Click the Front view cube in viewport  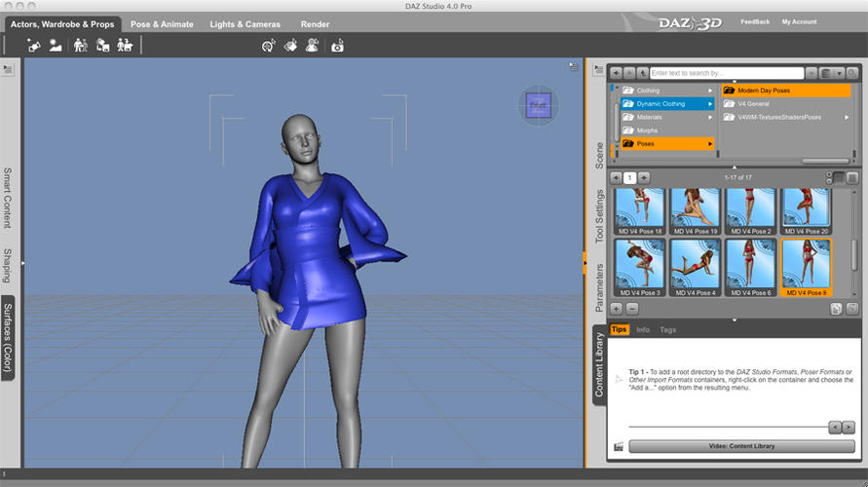point(538,105)
